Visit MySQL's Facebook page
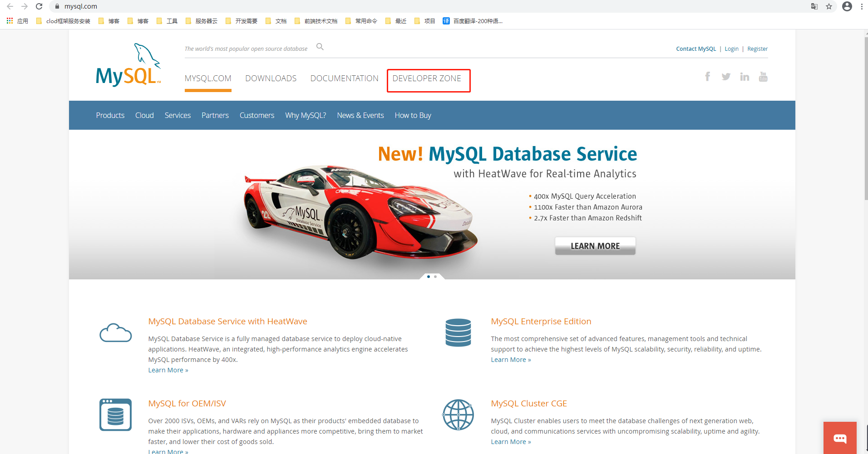The image size is (868, 454). coord(707,76)
